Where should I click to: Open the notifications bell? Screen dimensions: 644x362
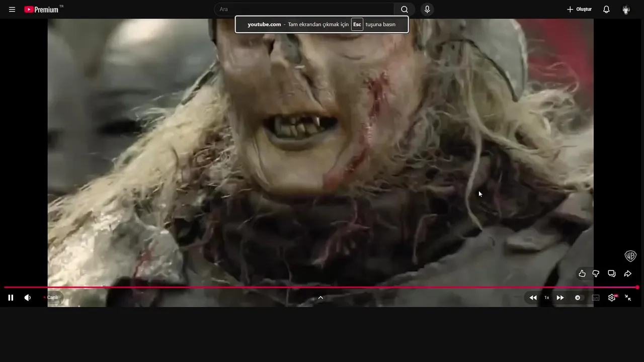coord(606,10)
